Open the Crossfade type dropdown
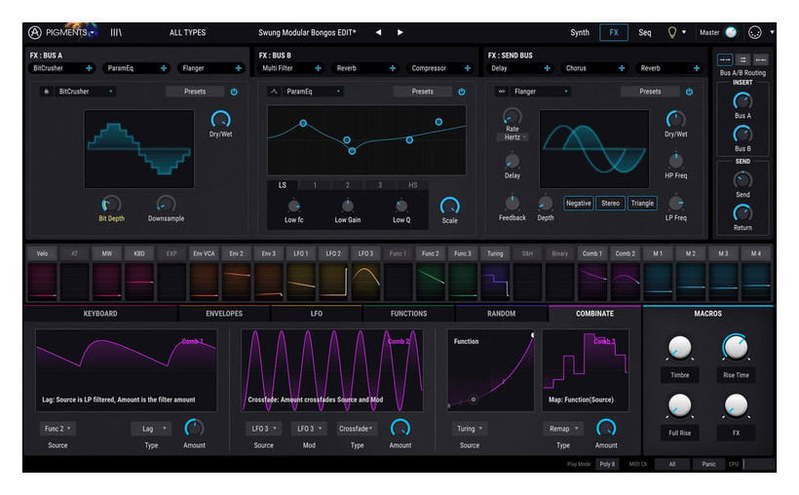Screen dimensions: 799x495 356,429
